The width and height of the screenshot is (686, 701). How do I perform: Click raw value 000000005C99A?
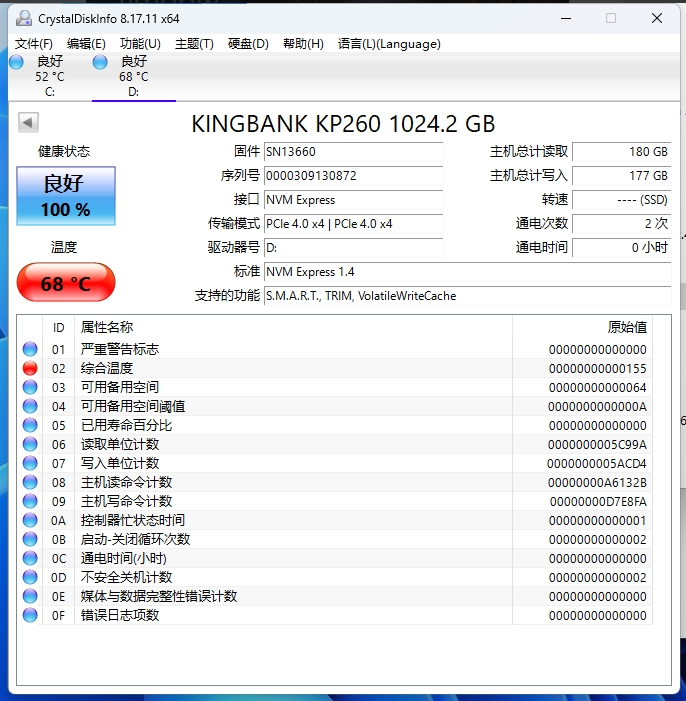coord(597,444)
